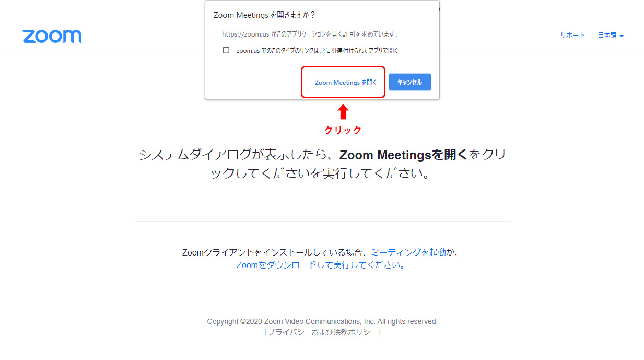Click the システムダイアログ instruction heading
The image size is (644, 360).
[x=322, y=164]
